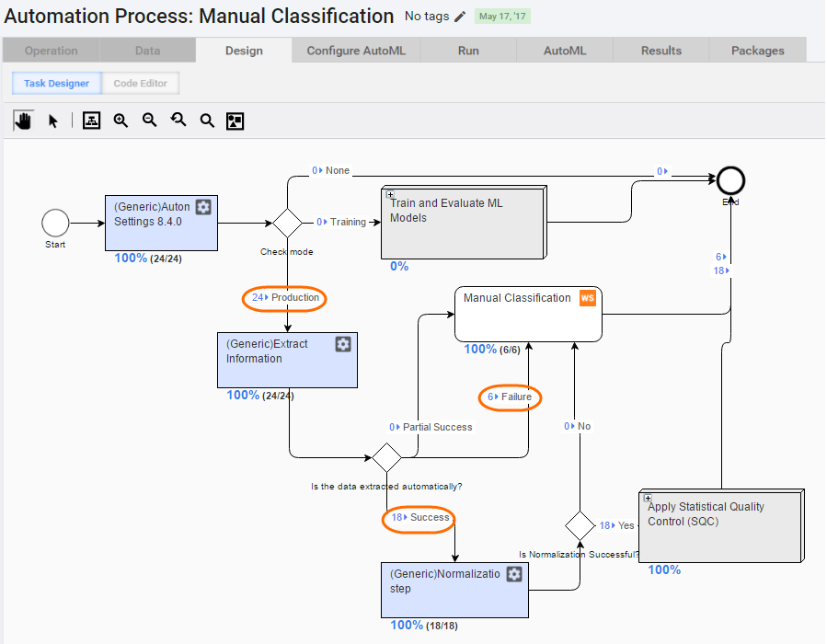This screenshot has width=827, height=644.
Task: Click the No tags label
Action: click(427, 17)
